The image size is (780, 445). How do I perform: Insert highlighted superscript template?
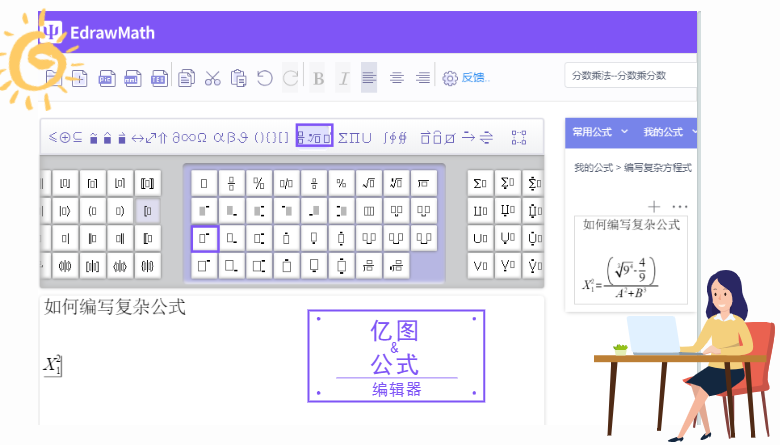[x=204, y=238]
